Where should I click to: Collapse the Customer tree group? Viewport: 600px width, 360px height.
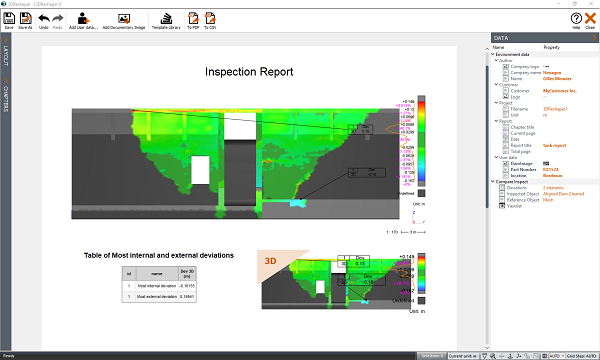click(x=496, y=85)
